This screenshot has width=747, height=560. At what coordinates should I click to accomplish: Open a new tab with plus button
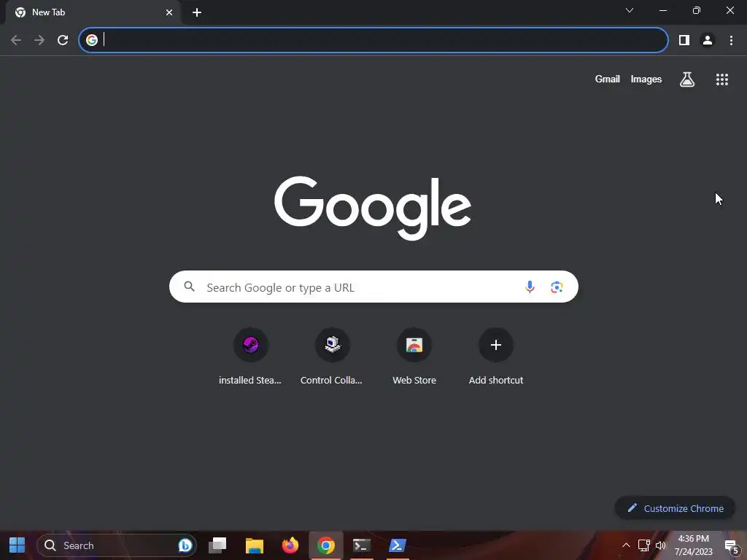197,12
